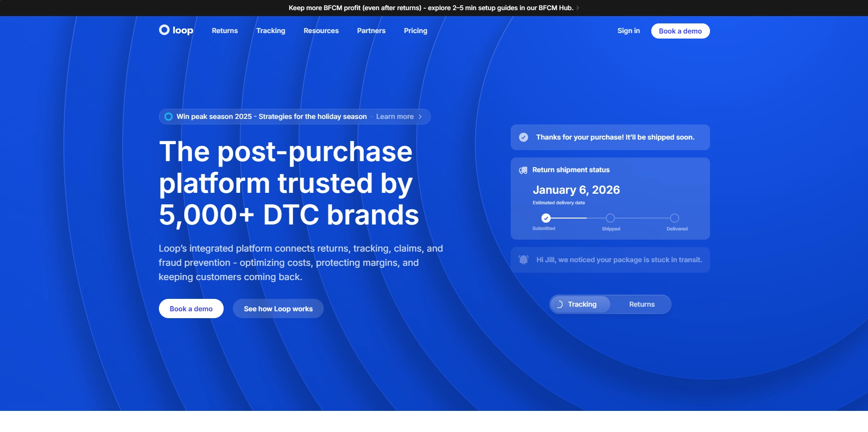Open the Returns navigation menu
Image resolution: width=868 pixels, height=432 pixels.
click(225, 31)
